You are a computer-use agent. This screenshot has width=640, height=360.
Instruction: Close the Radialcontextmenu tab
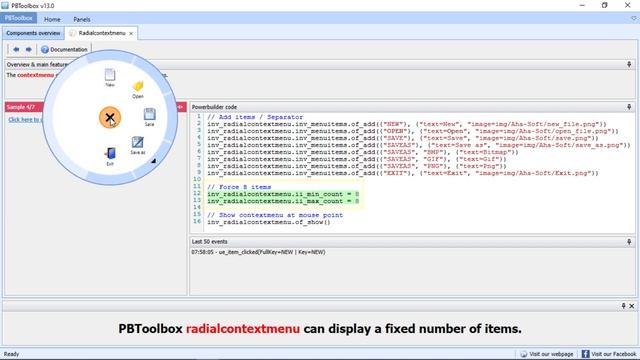click(131, 33)
